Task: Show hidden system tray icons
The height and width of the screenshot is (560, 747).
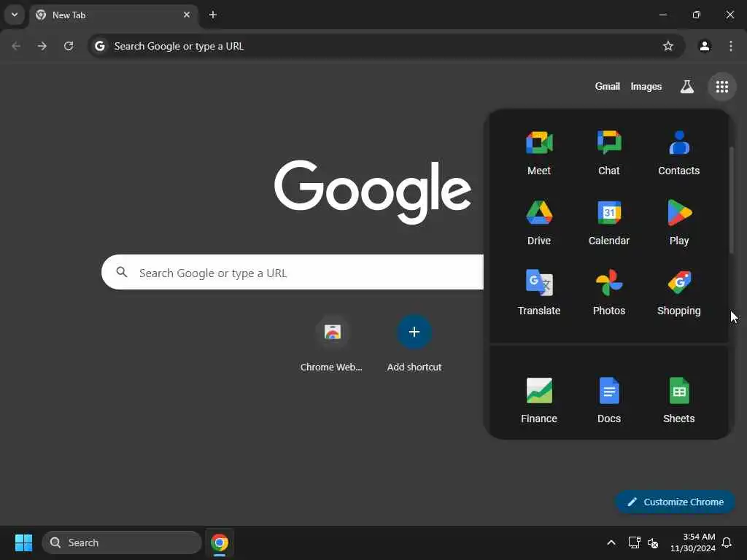Action: [611, 542]
